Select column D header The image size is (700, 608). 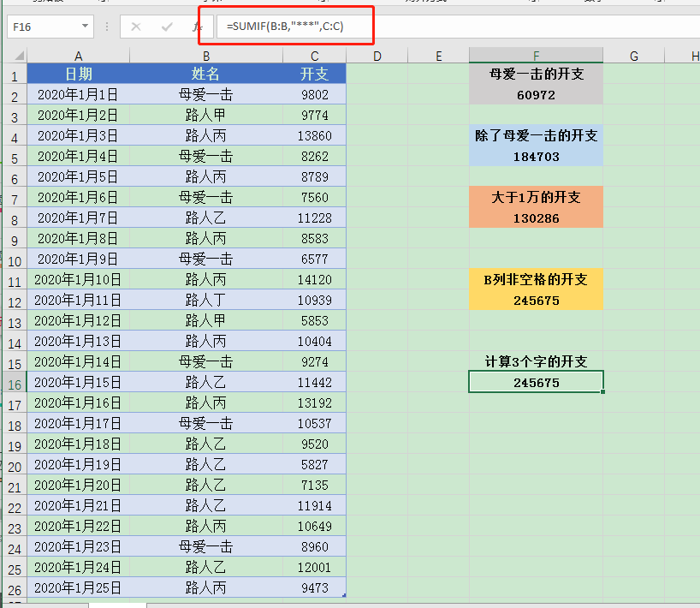tap(377, 56)
